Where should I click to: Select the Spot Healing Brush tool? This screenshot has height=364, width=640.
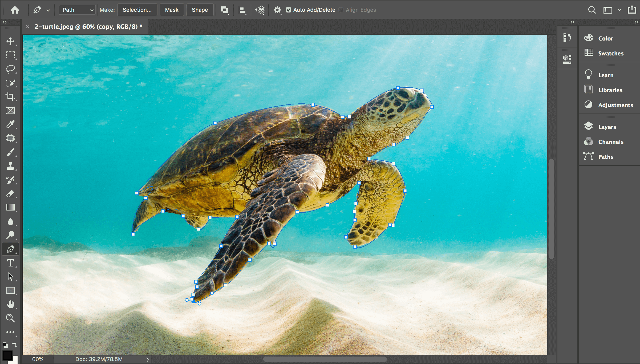click(10, 138)
